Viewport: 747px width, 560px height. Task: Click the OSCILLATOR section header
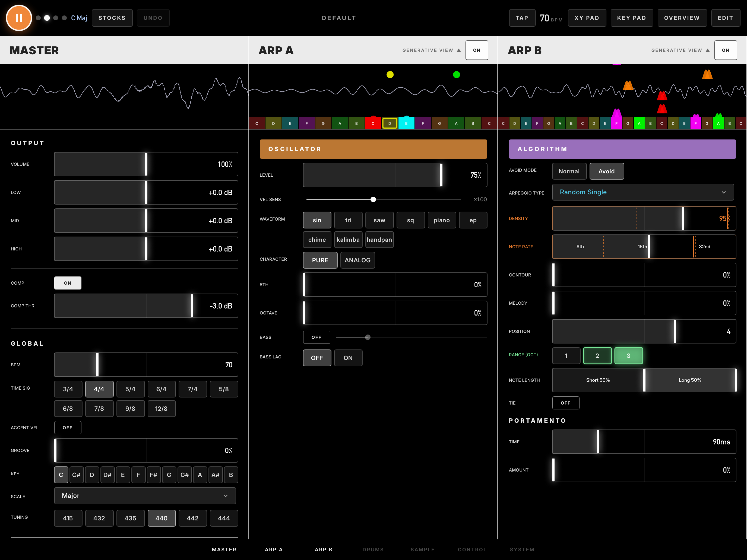tap(373, 149)
